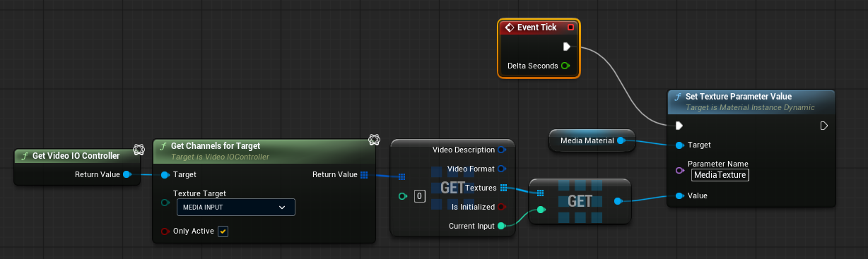Click the Parameter Name input pin
The width and height of the screenshot is (868, 259).
click(679, 170)
